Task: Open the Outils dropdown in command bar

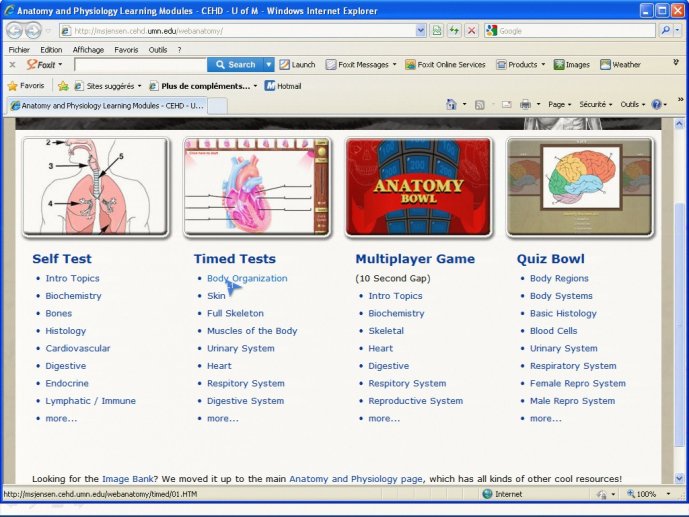Action: (632, 105)
